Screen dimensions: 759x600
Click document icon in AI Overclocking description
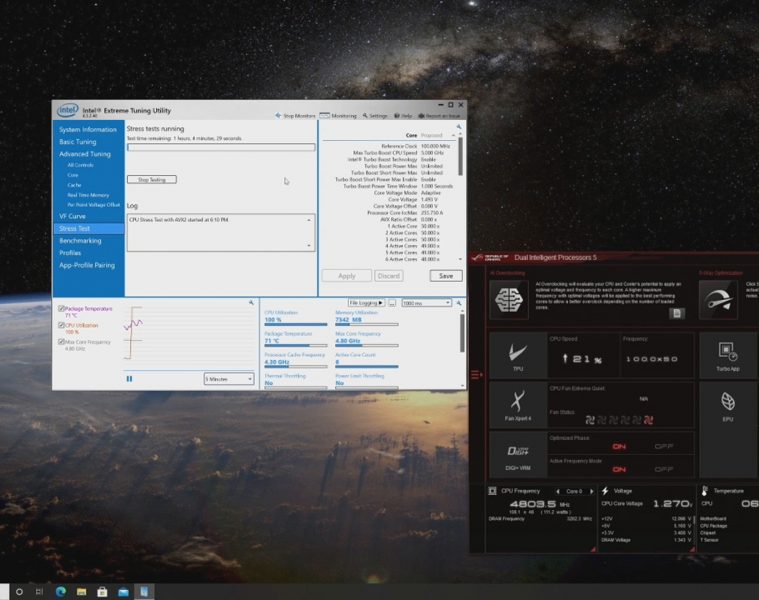tap(677, 314)
